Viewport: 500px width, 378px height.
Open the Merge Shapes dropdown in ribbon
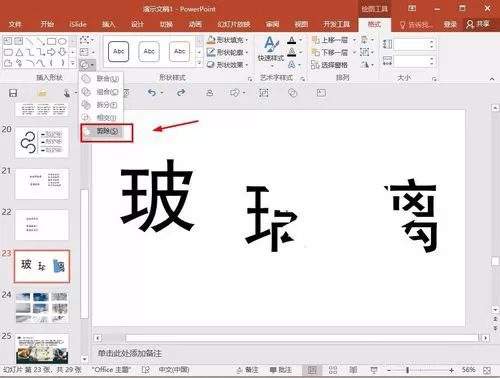87,64
